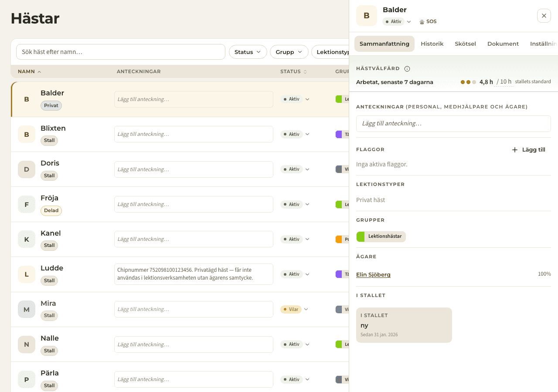This screenshot has width=558, height=392.
Task: Open Blixten's Aktiv status dropdown
Action: [295, 134]
